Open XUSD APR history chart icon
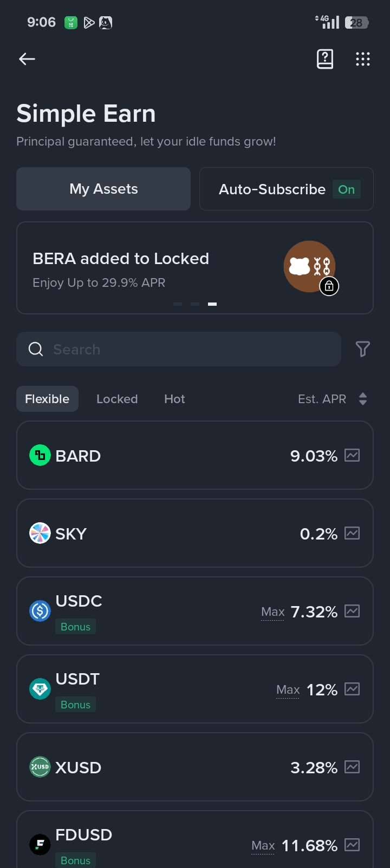This screenshot has height=868, width=390. pos(352,767)
